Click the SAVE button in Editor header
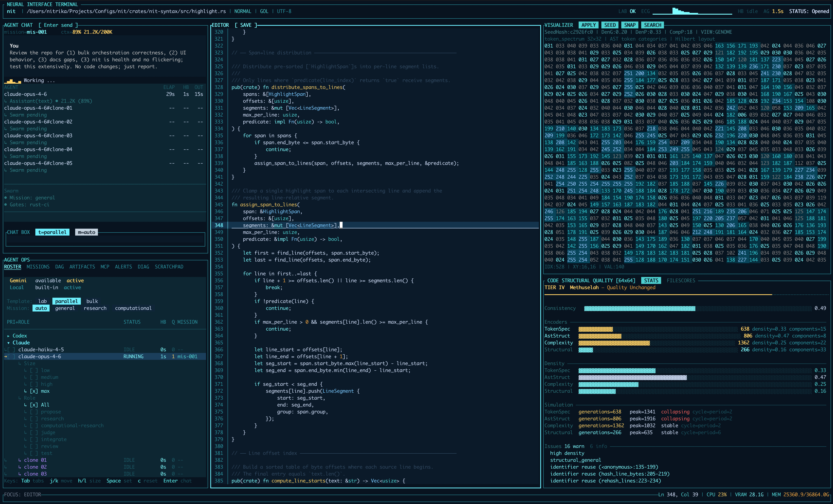This screenshot has height=504, width=833. 246,25
